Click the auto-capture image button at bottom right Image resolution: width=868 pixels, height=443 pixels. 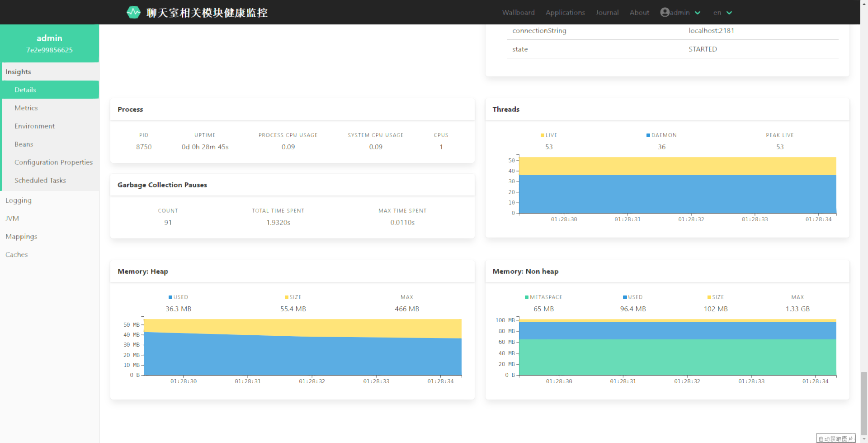(x=835, y=438)
